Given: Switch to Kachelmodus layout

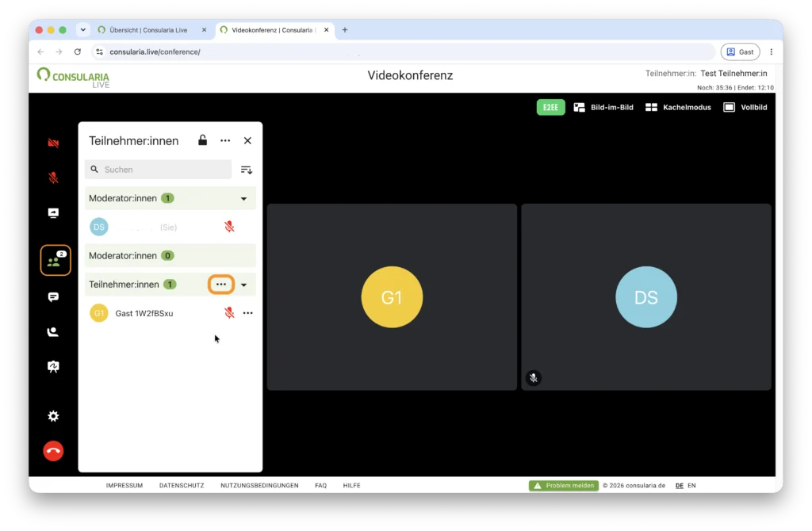Looking at the screenshot, I should pyautogui.click(x=678, y=107).
